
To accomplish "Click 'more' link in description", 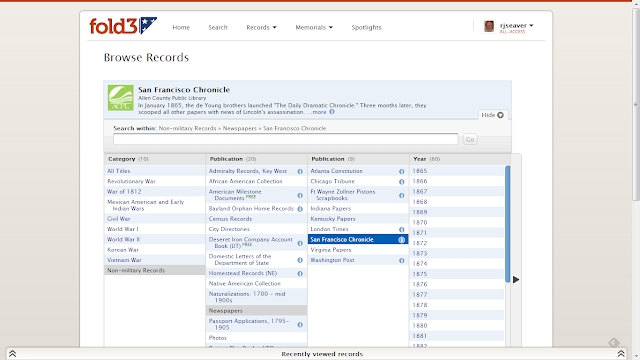I will pyautogui.click(x=319, y=112).
